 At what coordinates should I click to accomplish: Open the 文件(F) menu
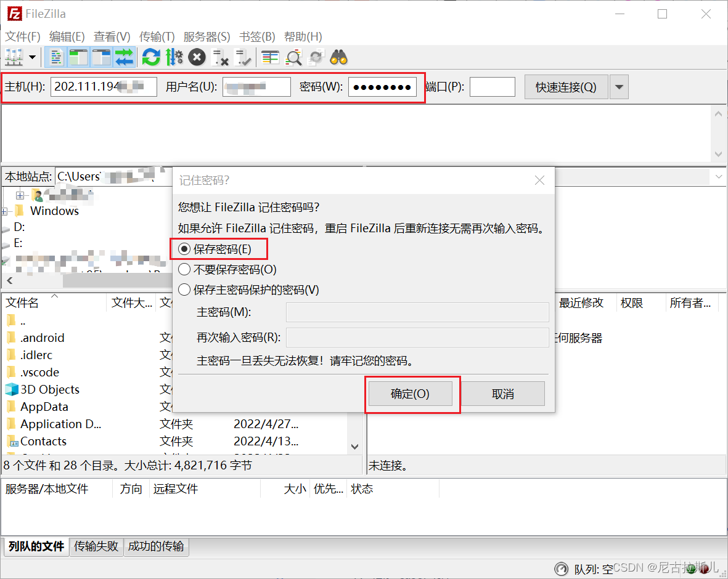click(x=23, y=37)
